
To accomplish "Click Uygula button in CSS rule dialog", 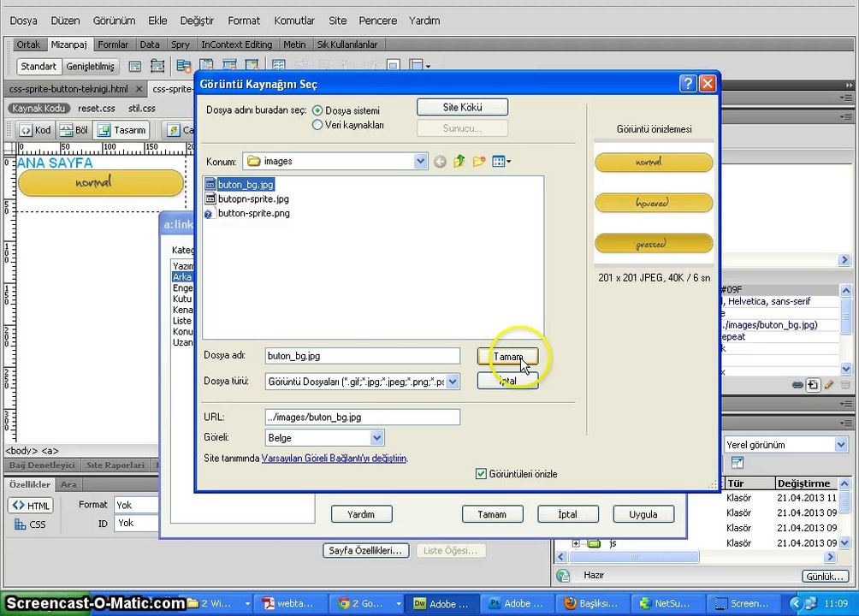I will [643, 514].
